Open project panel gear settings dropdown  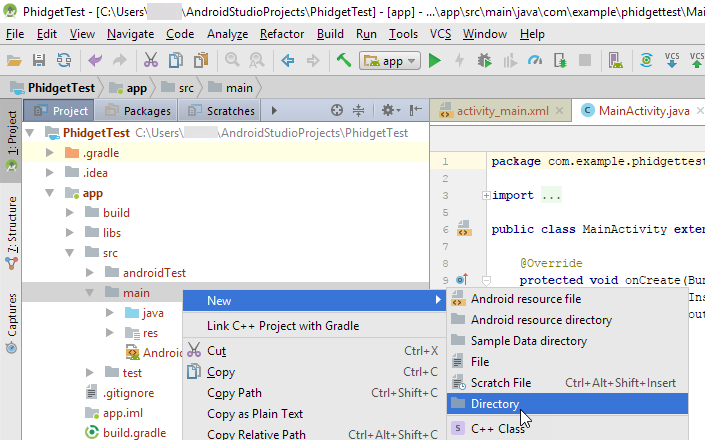coord(391,111)
